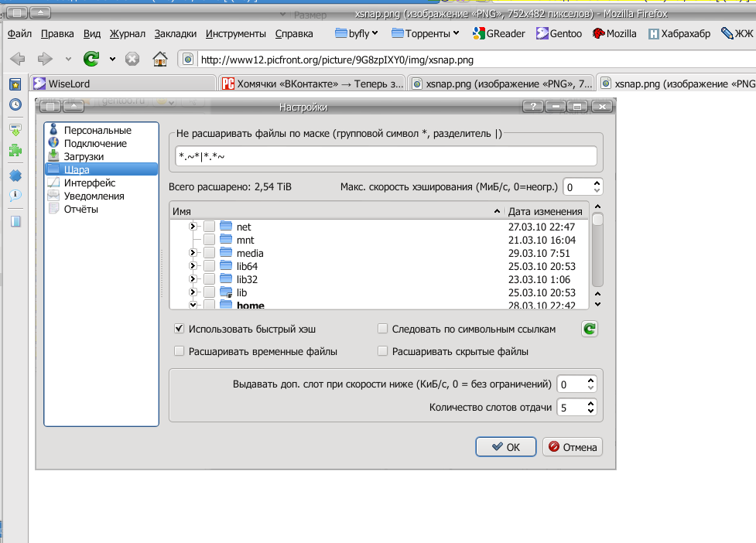Check the media folder checkbox

pyautogui.click(x=209, y=253)
